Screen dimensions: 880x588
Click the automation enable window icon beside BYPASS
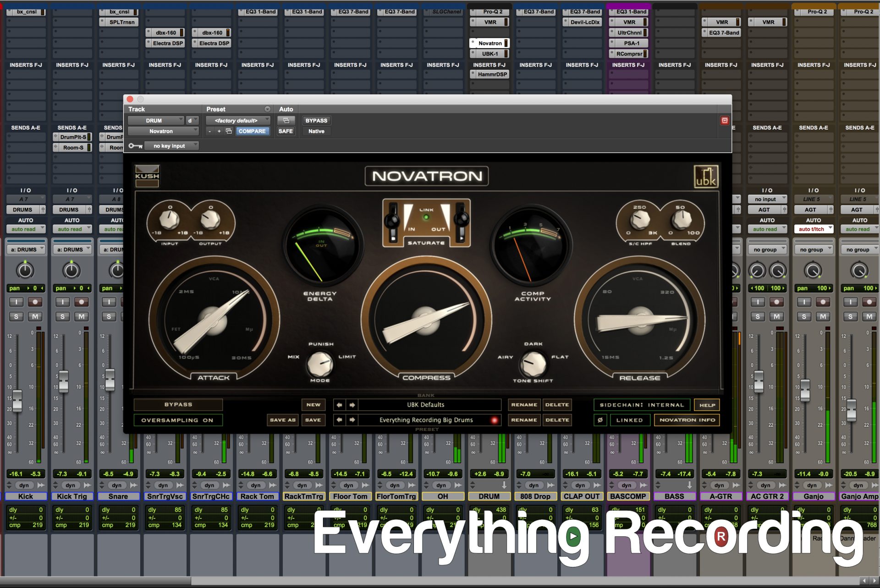(x=286, y=120)
